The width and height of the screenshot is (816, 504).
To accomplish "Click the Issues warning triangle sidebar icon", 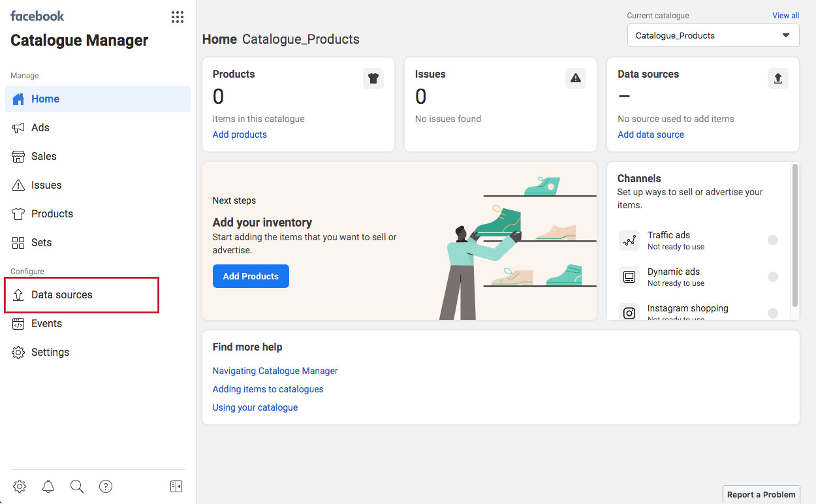I will click(x=18, y=185).
